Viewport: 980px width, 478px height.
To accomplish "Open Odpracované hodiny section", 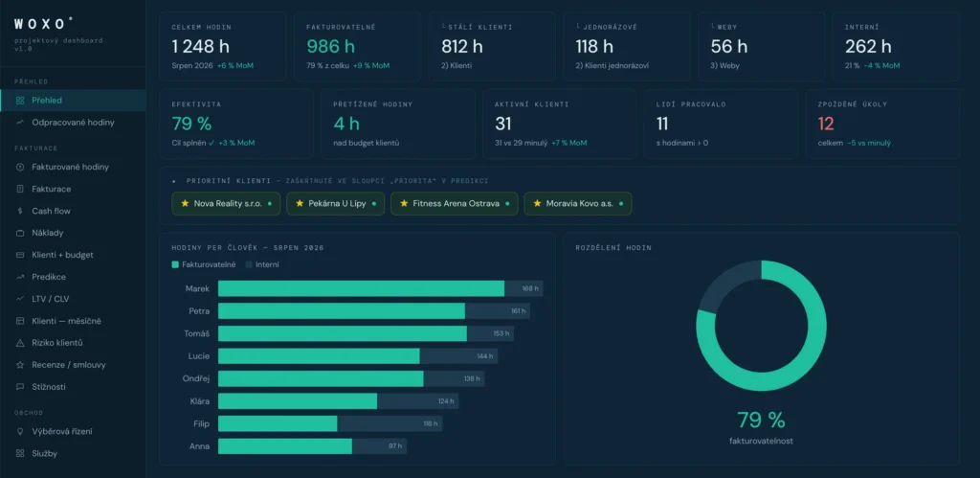I will [x=73, y=123].
